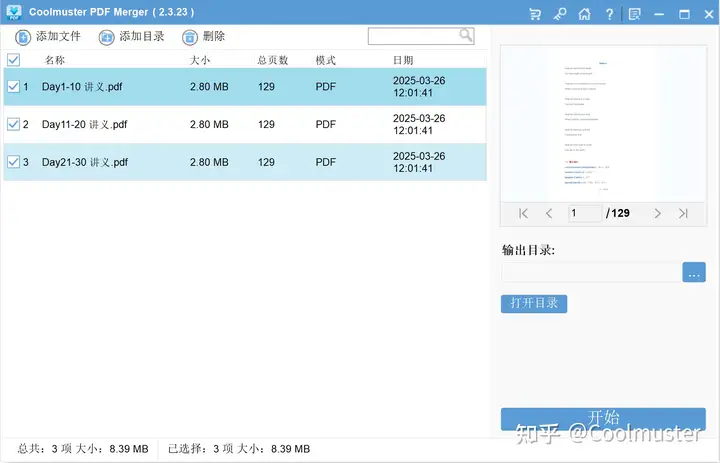Toggle the select-all checkbox in header
The width and height of the screenshot is (720, 463).
(13, 60)
